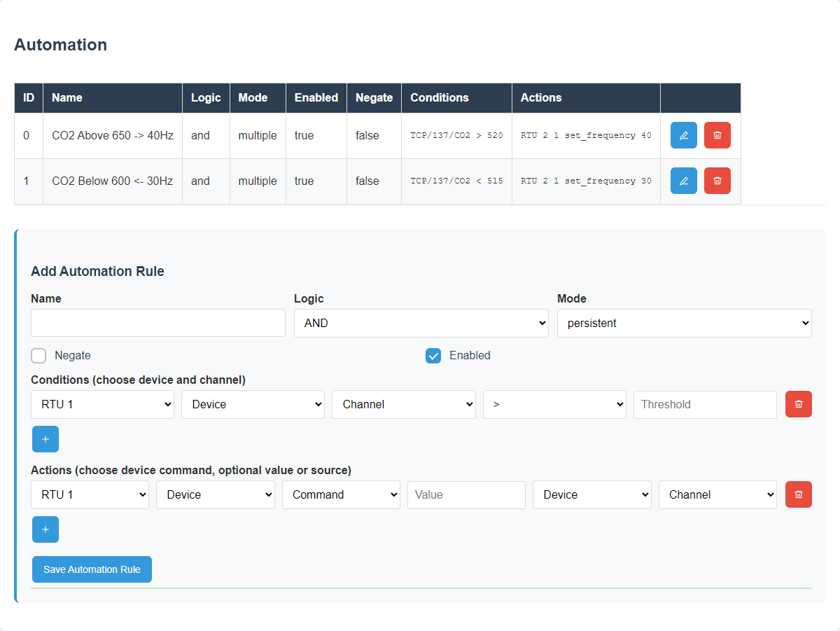Screen dimensions: 840x631
Task: Add a new action with plus button
Action: pyautogui.click(x=45, y=529)
